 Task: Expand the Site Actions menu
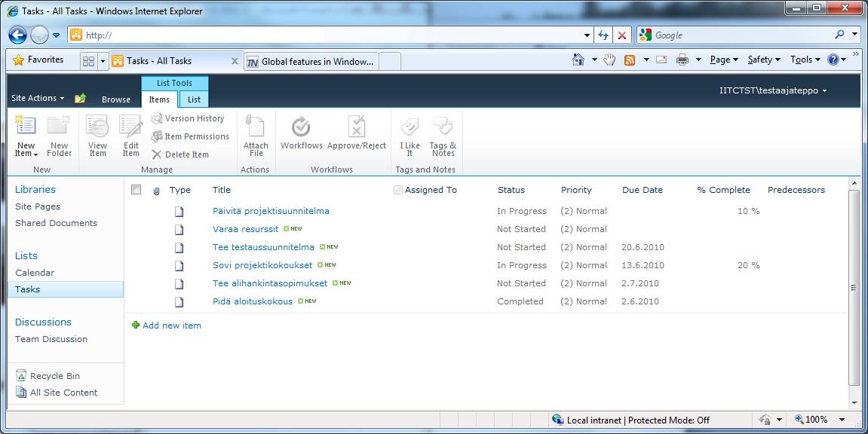tap(38, 99)
